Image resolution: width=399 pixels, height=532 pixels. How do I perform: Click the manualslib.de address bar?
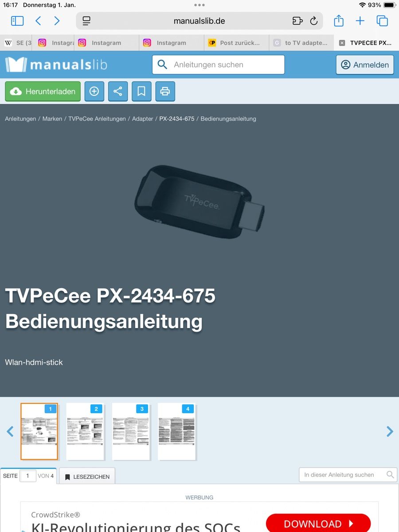[x=199, y=21]
